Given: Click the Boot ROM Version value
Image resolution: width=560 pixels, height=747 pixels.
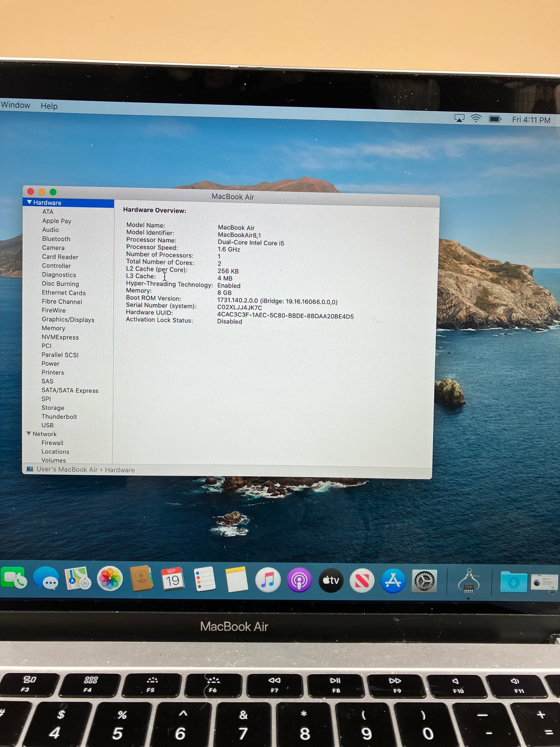Looking at the screenshot, I should tap(277, 301).
